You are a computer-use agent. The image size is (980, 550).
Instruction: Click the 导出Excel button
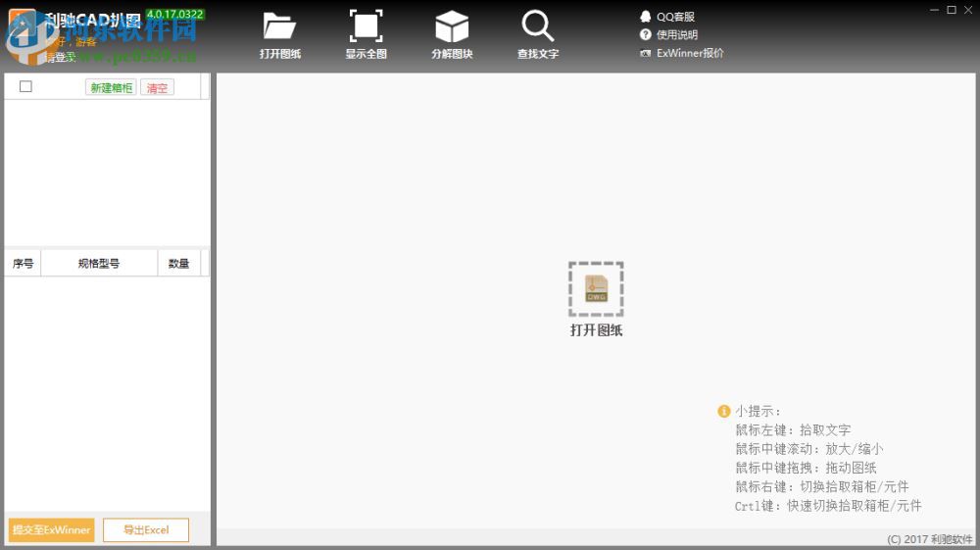click(x=146, y=530)
